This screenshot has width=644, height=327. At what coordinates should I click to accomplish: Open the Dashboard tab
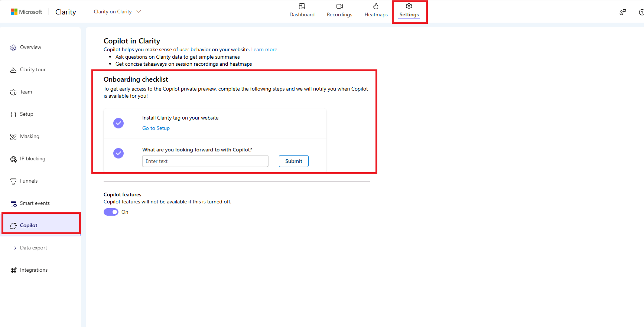pos(302,11)
